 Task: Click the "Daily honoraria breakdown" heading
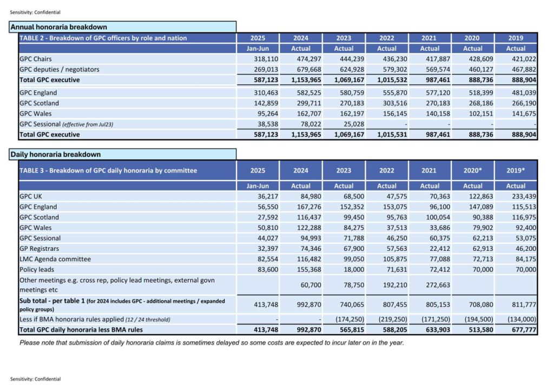tap(55, 155)
